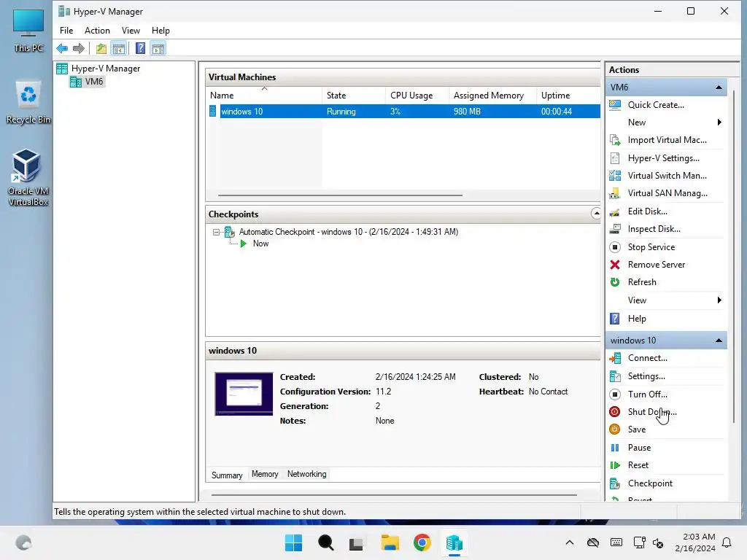Click the red Shut Down icon

click(x=615, y=412)
